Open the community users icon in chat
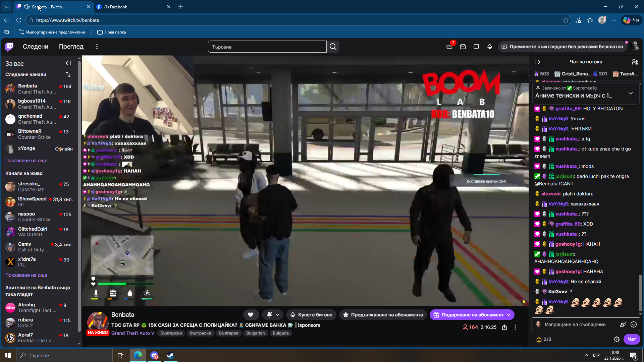The width and height of the screenshot is (644, 362). pyautogui.click(x=635, y=62)
